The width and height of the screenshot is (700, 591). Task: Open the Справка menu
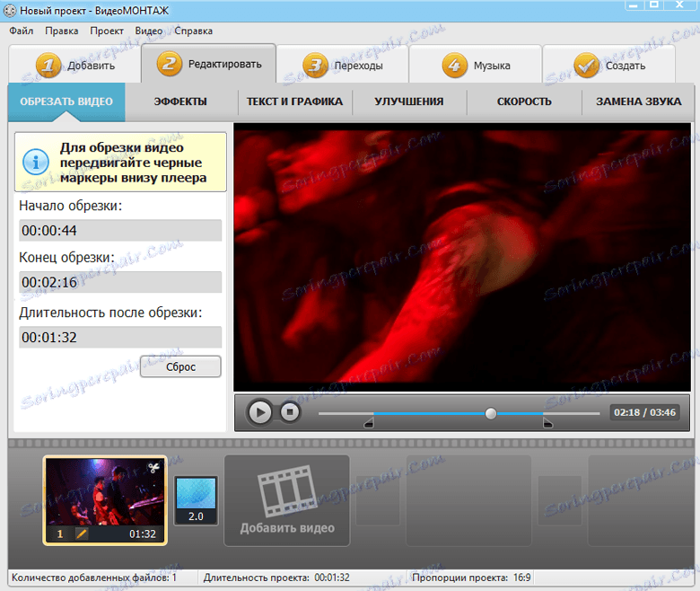coord(193,31)
